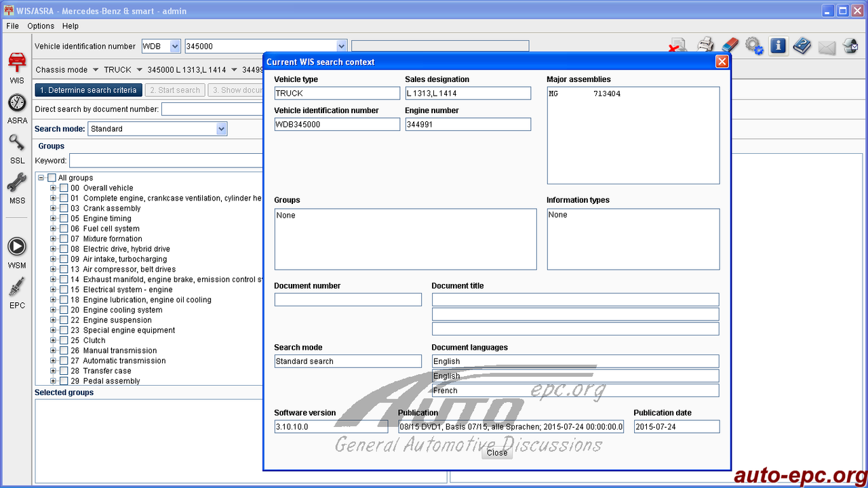This screenshot has height=488, width=868.
Task: Open the File menu
Action: click(x=12, y=26)
